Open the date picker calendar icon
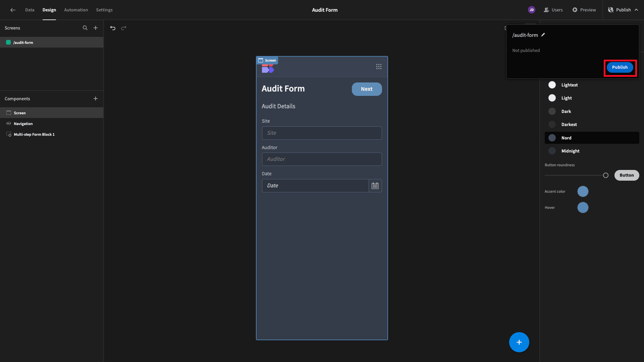 375,186
